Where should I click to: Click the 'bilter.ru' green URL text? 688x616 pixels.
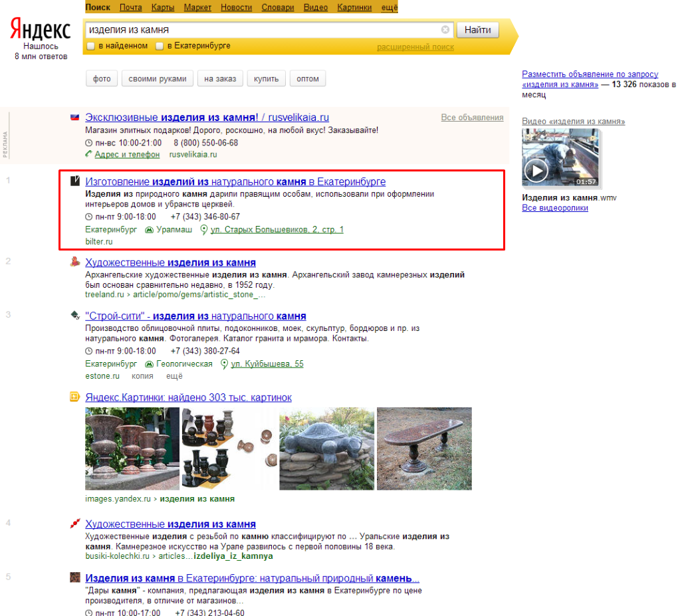99,241
